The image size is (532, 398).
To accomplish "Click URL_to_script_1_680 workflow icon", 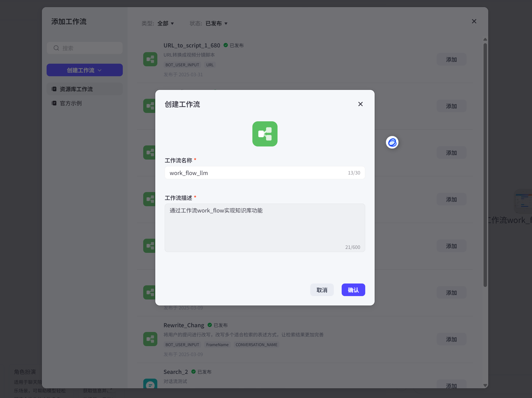I will coord(150,59).
